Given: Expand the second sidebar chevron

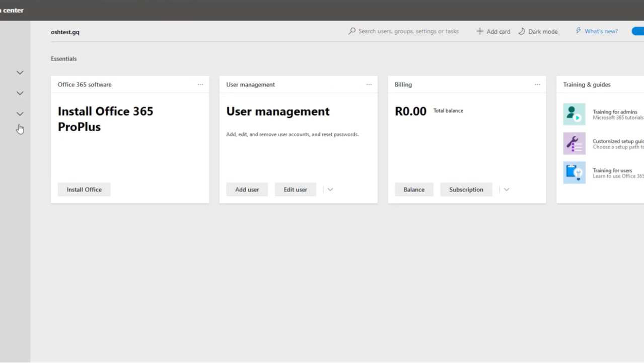Looking at the screenshot, I should (20, 93).
